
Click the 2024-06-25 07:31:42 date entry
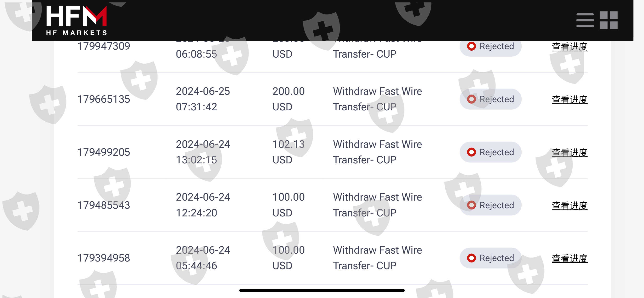(203, 99)
